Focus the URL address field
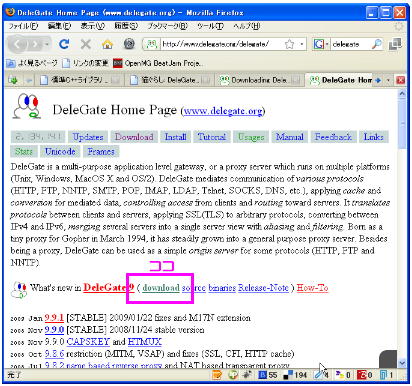412x386 pixels. click(x=222, y=44)
